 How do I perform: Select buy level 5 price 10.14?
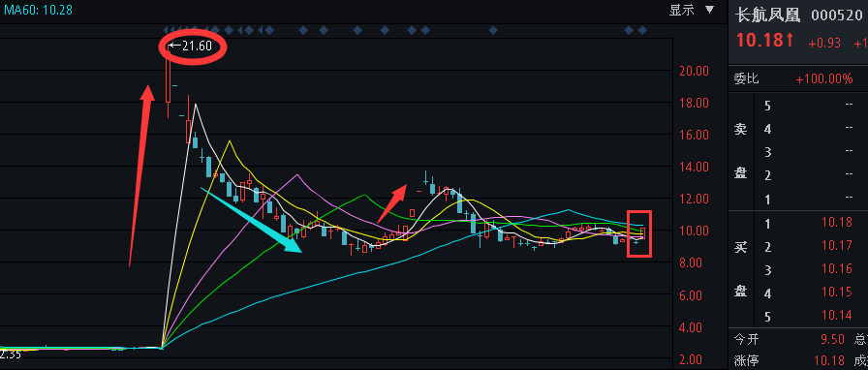click(x=836, y=316)
